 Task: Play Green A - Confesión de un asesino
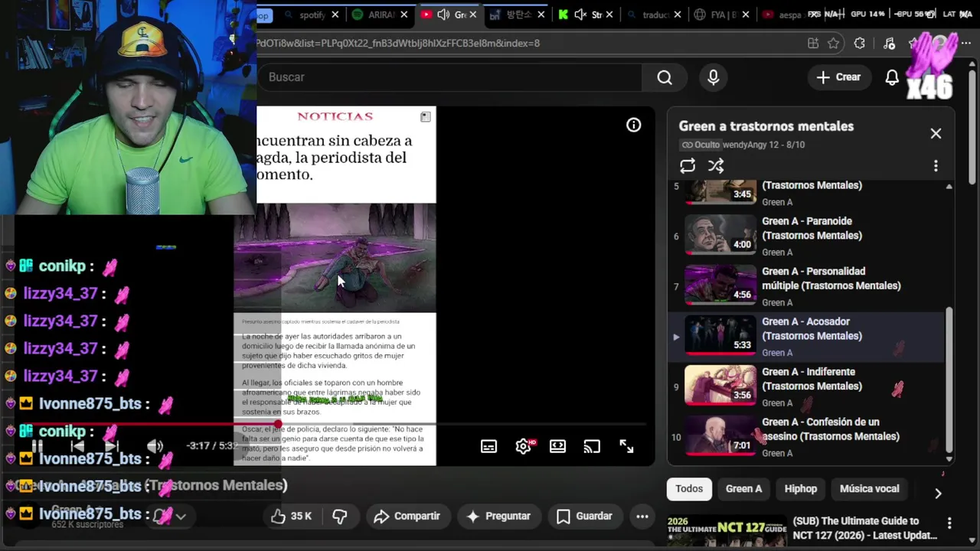[x=807, y=436]
